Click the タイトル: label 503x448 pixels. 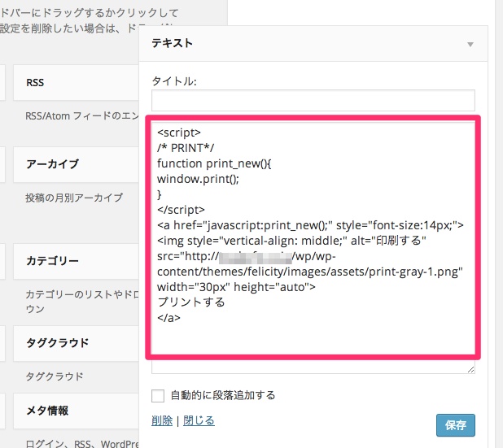(x=174, y=81)
